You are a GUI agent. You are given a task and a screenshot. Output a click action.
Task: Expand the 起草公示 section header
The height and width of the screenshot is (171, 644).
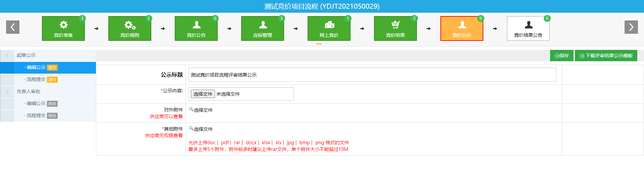coord(48,55)
